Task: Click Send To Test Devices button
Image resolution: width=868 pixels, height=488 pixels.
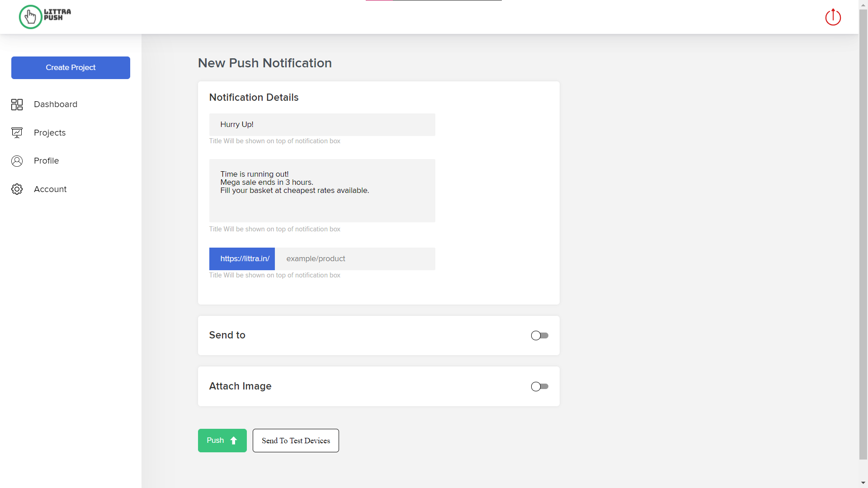Action: [x=296, y=441]
